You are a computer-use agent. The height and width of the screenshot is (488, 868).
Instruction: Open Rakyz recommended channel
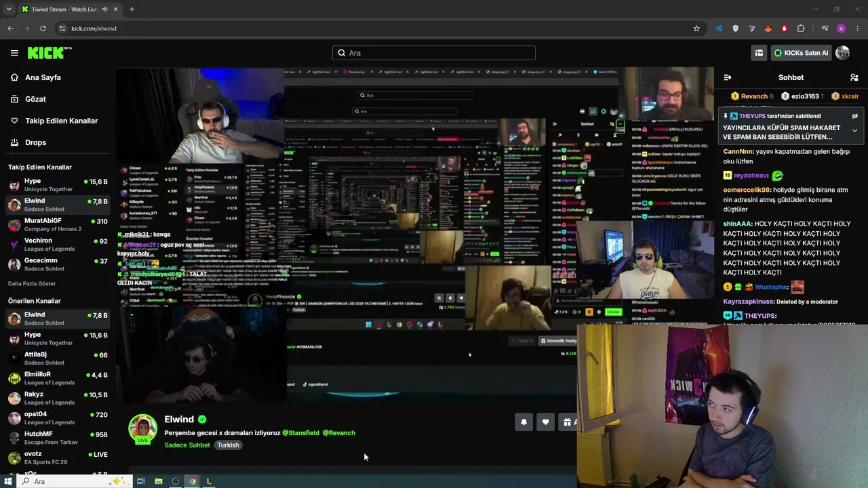pos(58,398)
